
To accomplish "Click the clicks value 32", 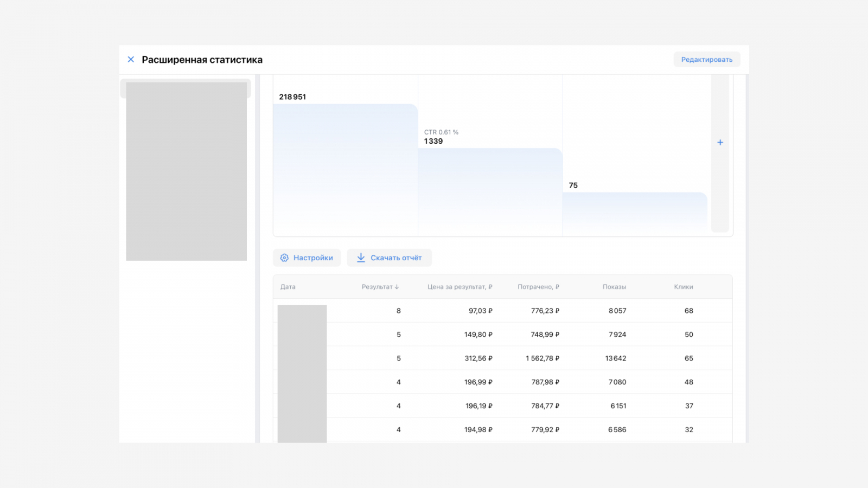I will (x=689, y=429).
